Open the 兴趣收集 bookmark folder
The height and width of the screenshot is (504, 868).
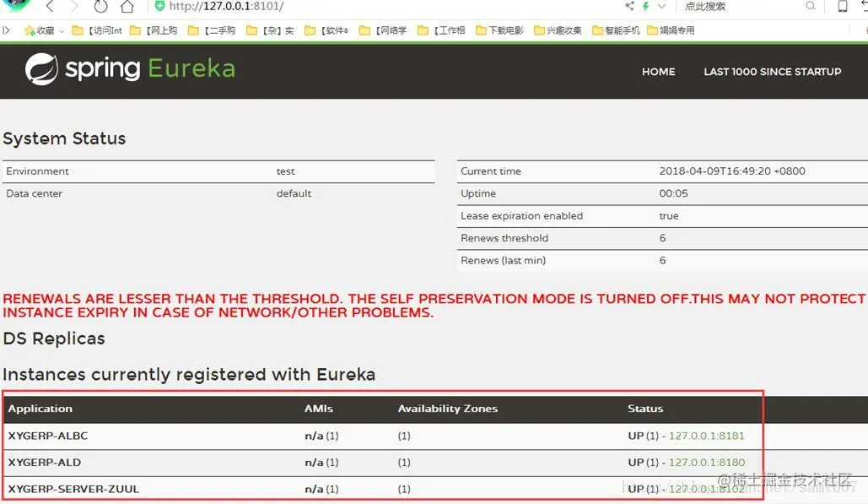click(558, 30)
